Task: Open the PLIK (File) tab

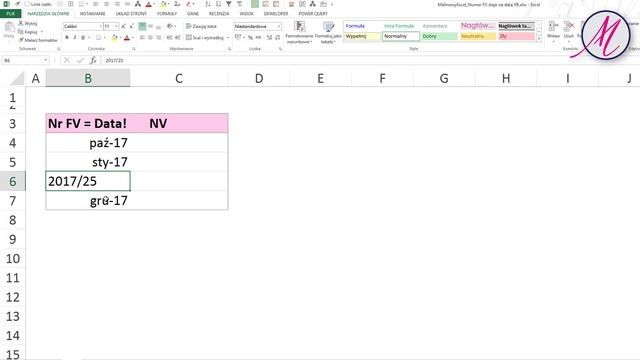Action: click(x=11, y=13)
